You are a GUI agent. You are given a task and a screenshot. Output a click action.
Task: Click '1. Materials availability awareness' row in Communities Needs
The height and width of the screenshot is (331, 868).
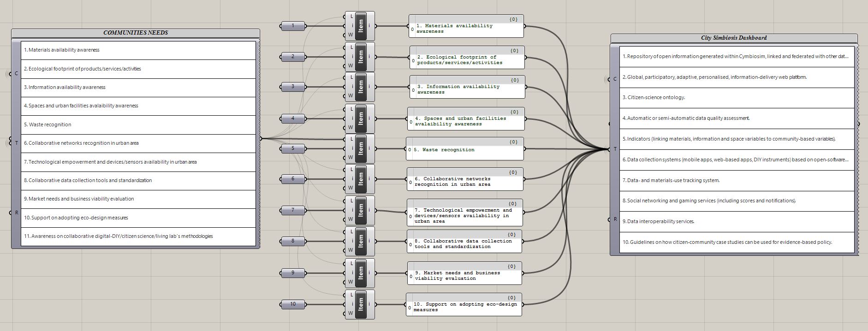(x=138, y=50)
